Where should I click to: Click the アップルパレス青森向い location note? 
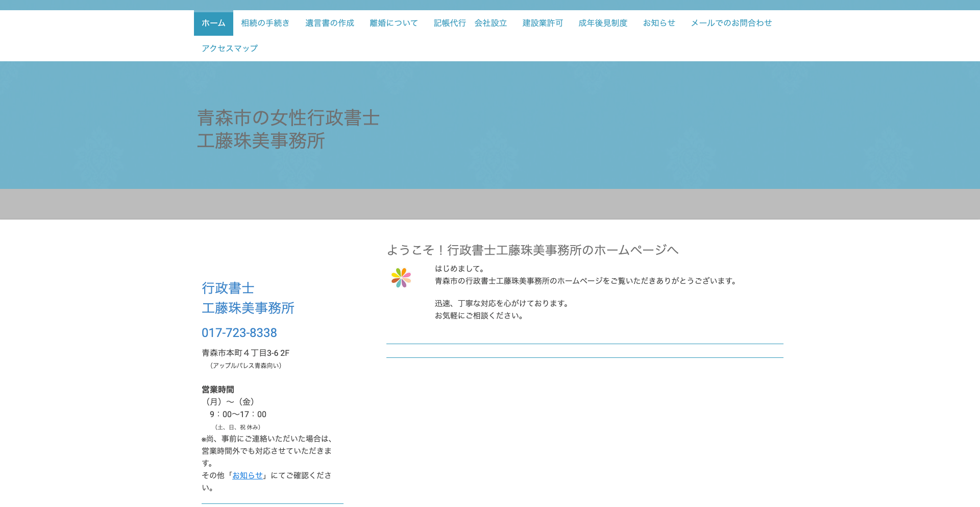pos(246,366)
